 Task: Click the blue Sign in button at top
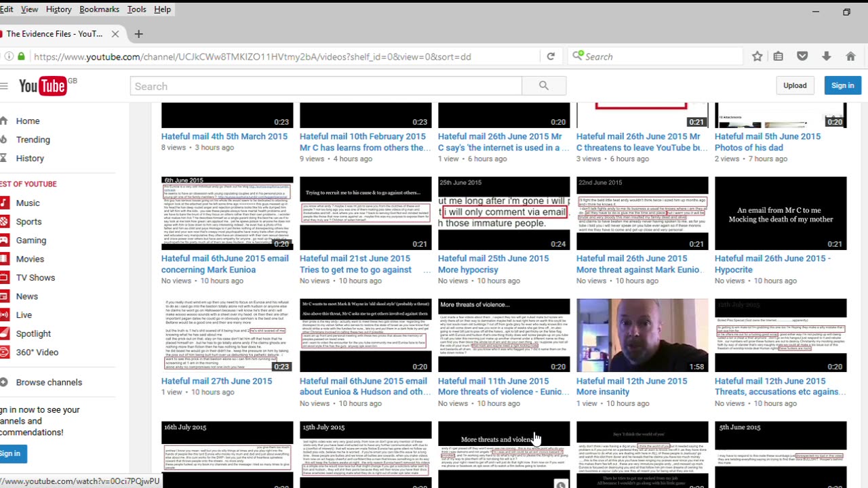pos(843,85)
